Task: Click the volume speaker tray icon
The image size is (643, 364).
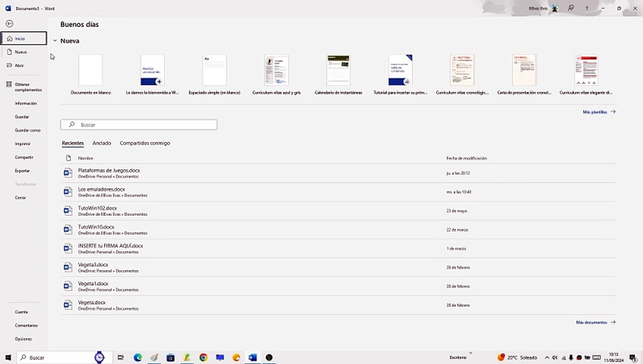Action: click(555, 357)
